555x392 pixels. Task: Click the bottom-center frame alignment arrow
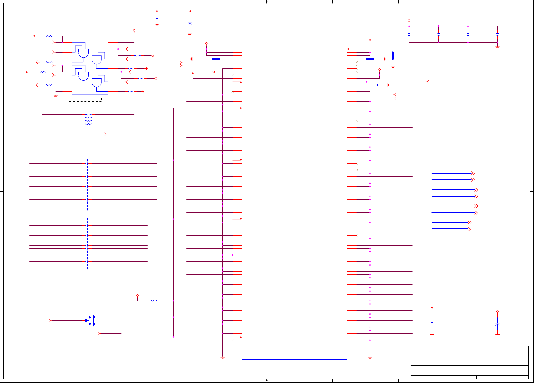pos(267,380)
